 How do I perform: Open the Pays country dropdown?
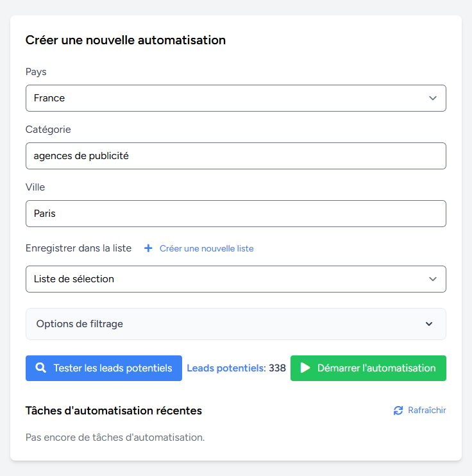point(236,98)
